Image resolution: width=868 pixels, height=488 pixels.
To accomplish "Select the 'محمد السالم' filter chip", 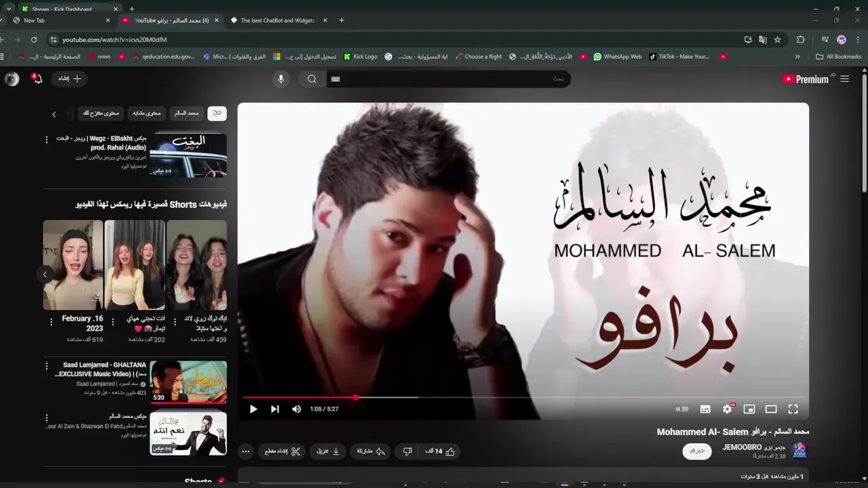I will (x=186, y=113).
